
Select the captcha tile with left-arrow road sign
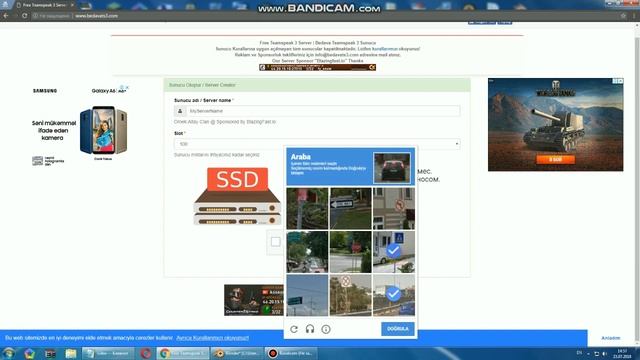(351, 209)
